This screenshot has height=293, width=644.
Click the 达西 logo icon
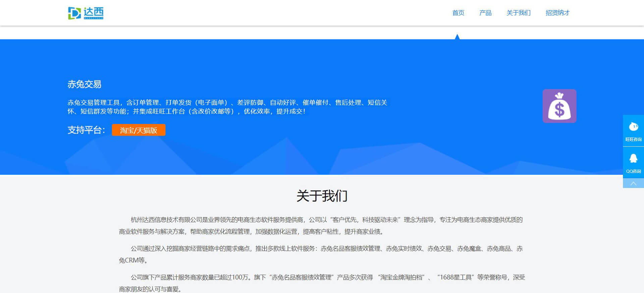(x=74, y=13)
